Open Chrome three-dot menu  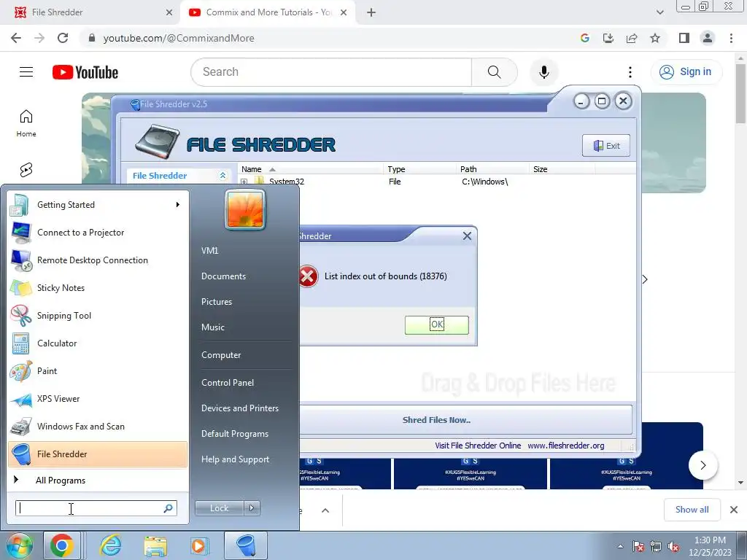731,38
